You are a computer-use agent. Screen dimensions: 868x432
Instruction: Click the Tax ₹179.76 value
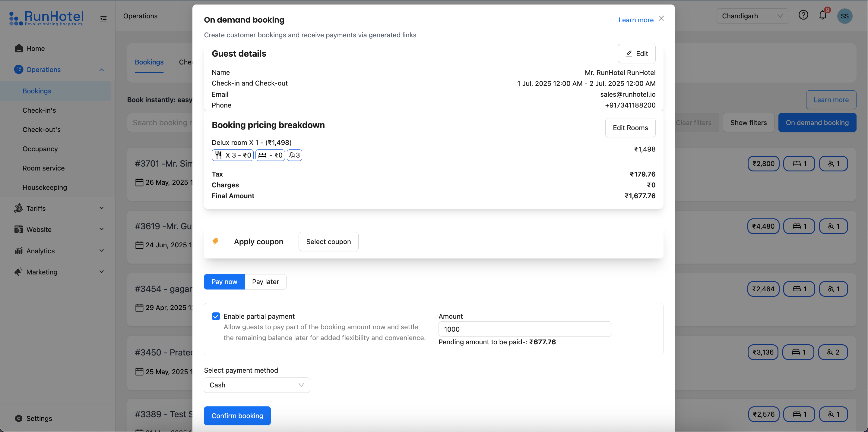point(643,174)
